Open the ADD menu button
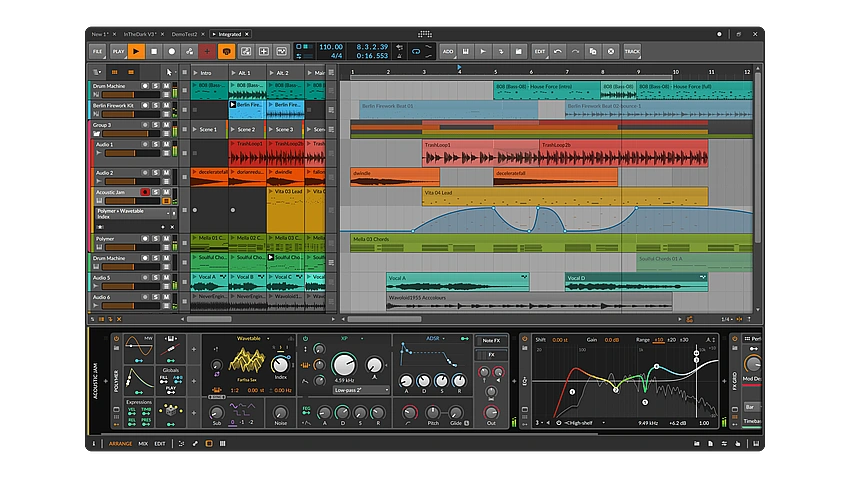Screen dimensions: 850x478 [448, 51]
